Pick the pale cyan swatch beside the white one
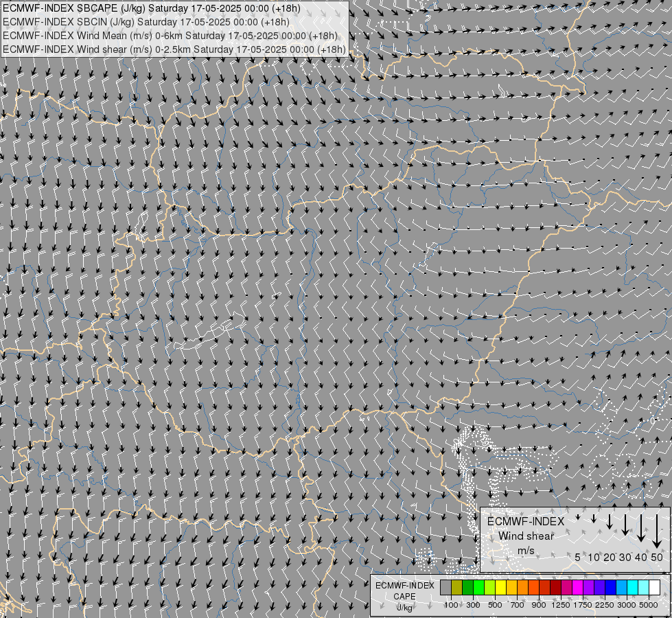Viewport: 672px width, 618px height. coord(643,587)
